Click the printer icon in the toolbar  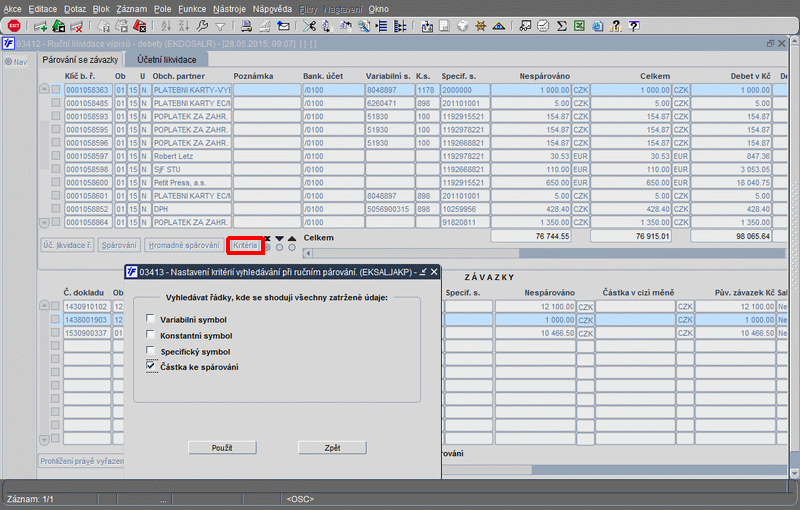point(246,26)
